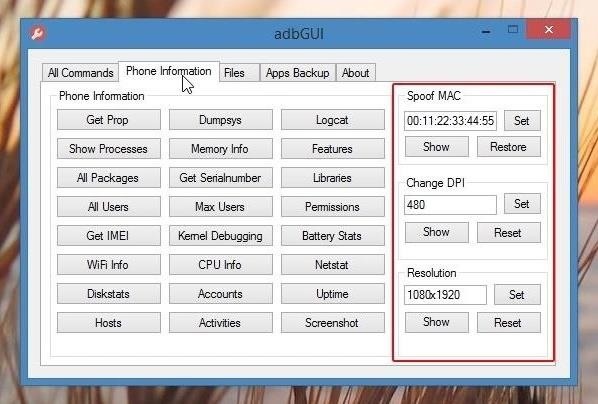Set the spoofed MAC address
Viewport: 598px width, 404px height.
pos(522,121)
